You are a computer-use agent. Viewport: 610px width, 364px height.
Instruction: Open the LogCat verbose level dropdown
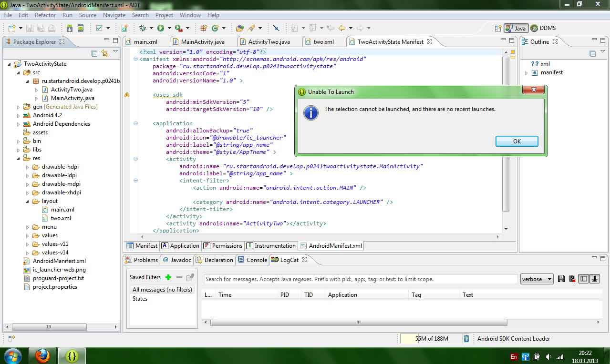(537, 279)
